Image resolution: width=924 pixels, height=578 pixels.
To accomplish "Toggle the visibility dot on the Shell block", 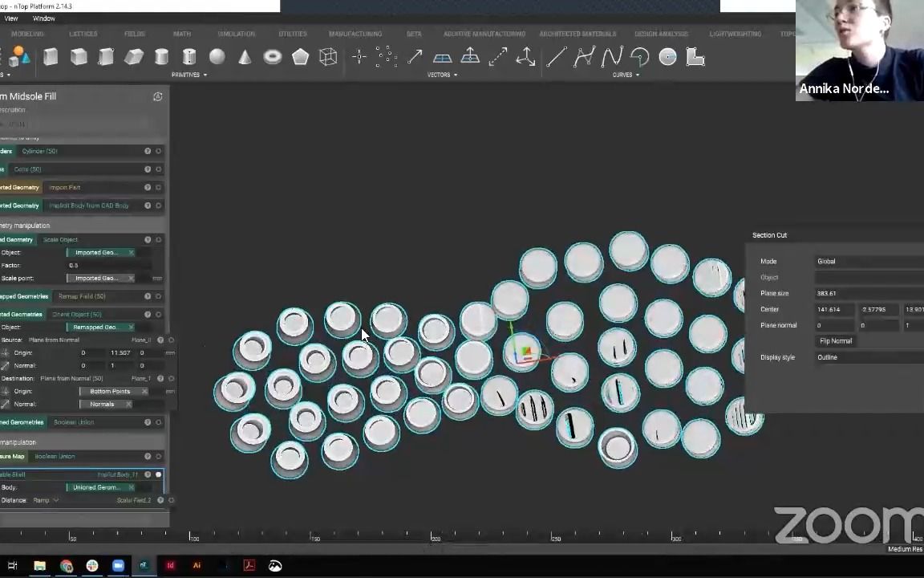I will click(x=158, y=474).
